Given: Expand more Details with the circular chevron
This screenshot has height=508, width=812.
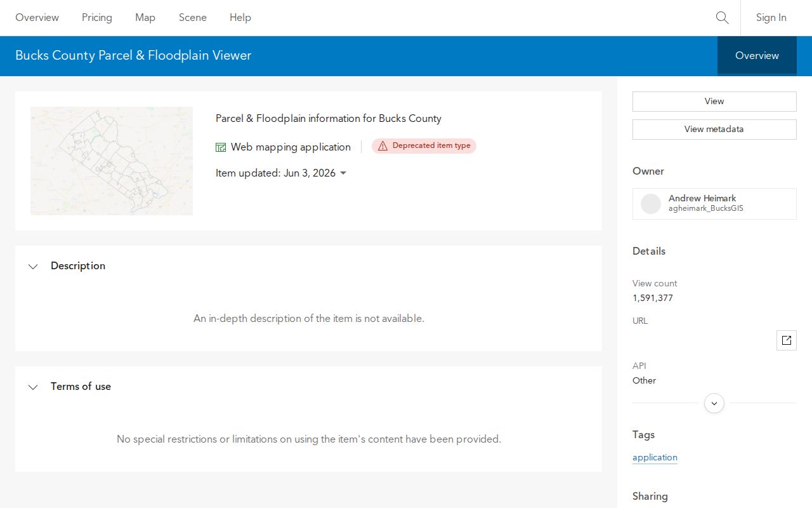Looking at the screenshot, I should 714,403.
